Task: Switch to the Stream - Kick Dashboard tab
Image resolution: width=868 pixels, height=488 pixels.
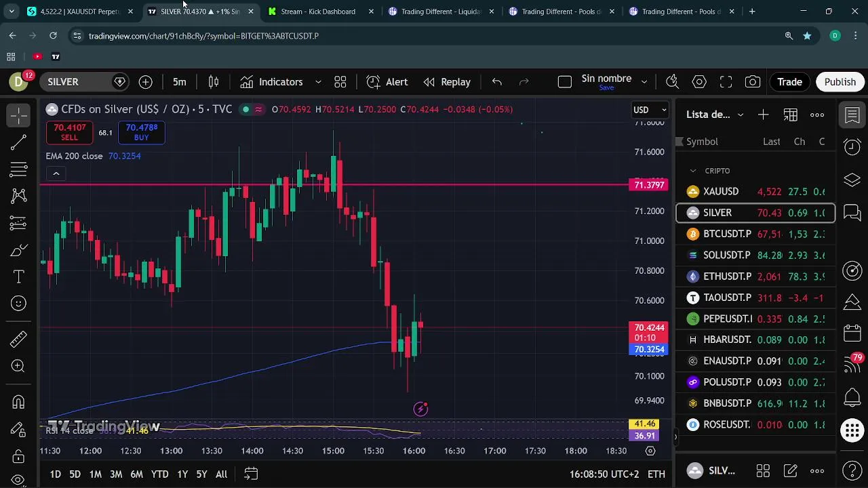Action: 318,12
